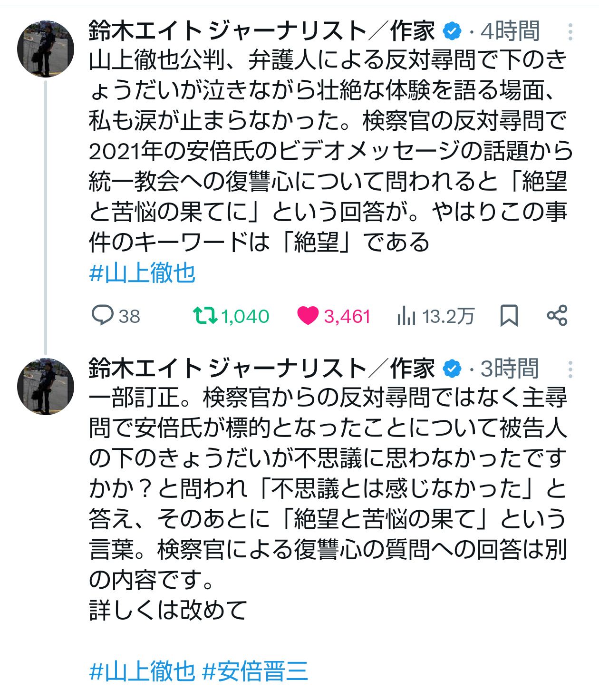Viewport: 599px width, 700px height.
Task: View analytics via the 13.2万 bar chart icon
Action: coord(406,315)
